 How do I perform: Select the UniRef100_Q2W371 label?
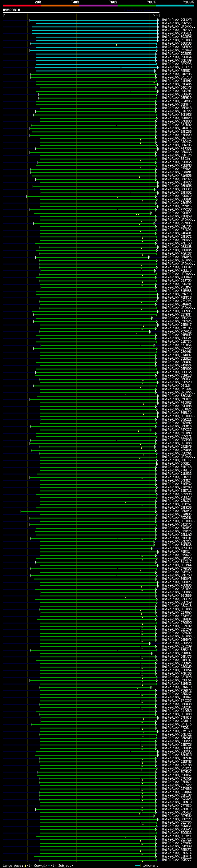[177, 501]
